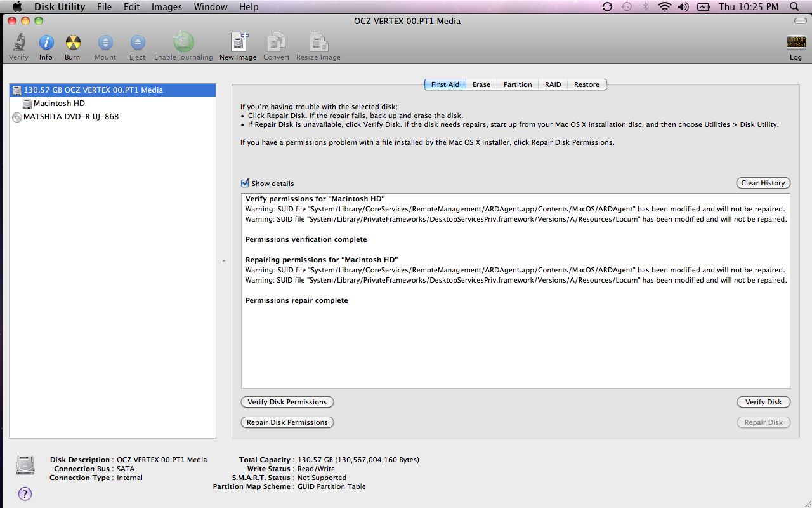Click the 'GUID Partition Table' value

coord(332,486)
